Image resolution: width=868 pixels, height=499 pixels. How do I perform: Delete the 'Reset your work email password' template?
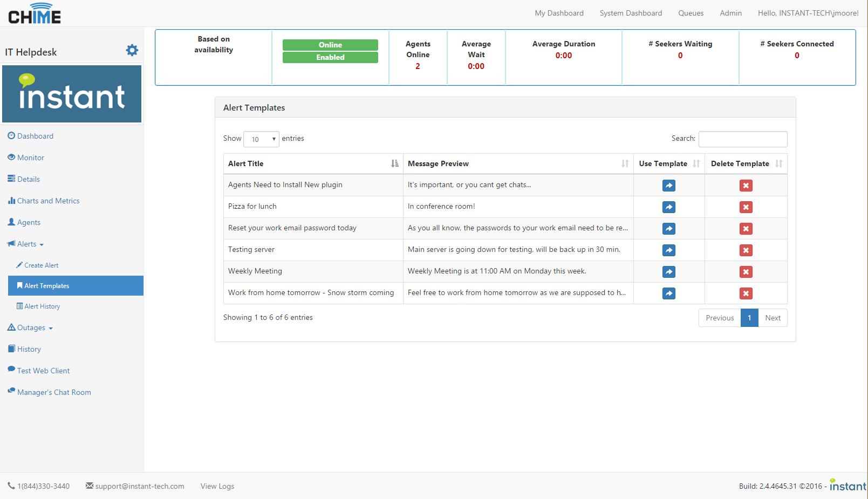(x=746, y=229)
